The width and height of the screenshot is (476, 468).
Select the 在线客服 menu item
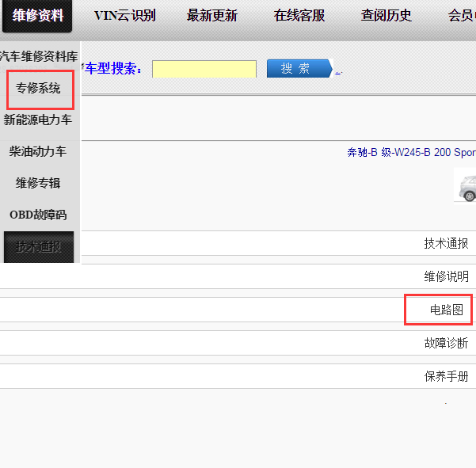click(299, 16)
